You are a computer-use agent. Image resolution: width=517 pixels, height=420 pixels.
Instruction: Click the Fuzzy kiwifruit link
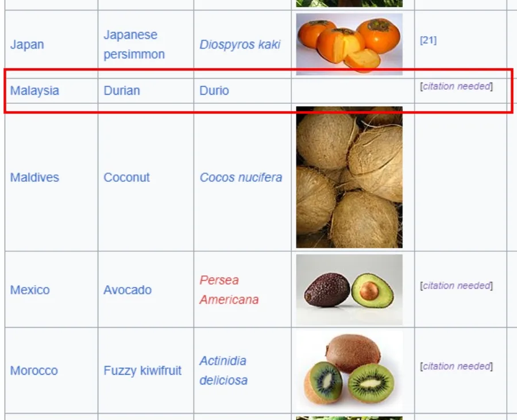(142, 371)
